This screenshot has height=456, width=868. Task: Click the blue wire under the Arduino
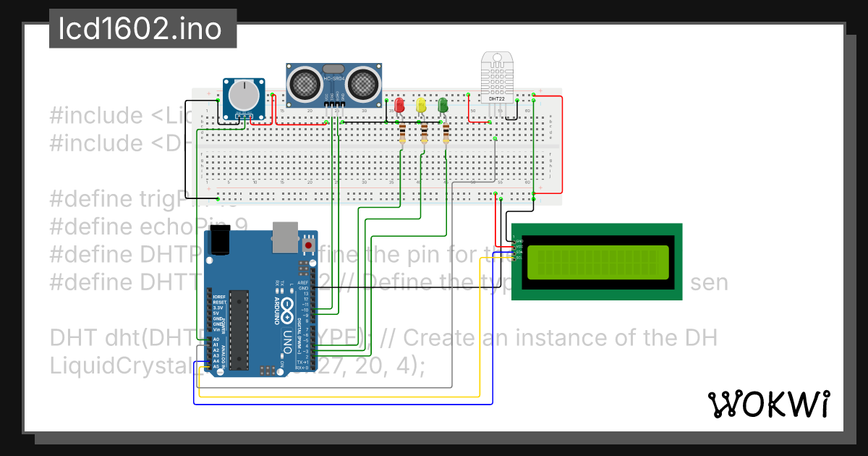(344, 404)
